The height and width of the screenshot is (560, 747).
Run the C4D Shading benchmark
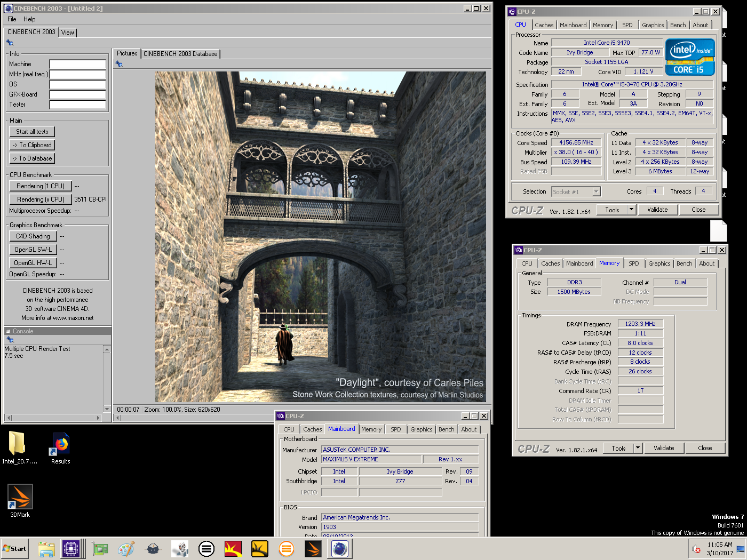tap(33, 236)
